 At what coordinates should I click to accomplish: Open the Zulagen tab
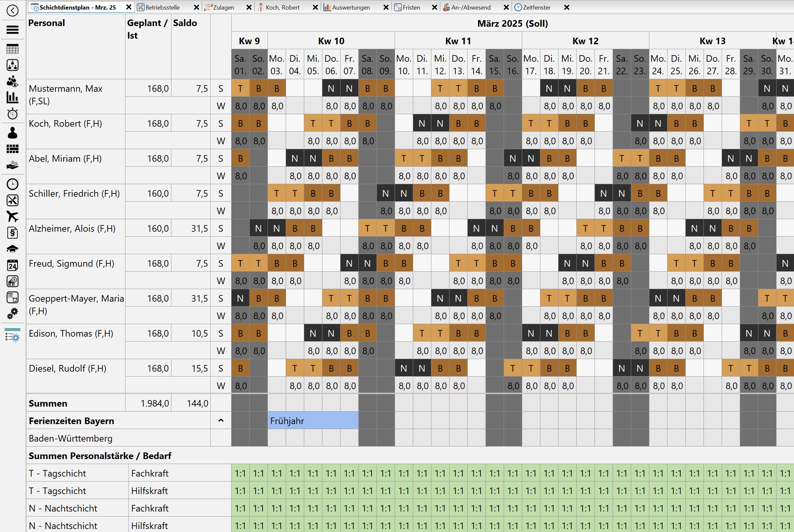223,8
